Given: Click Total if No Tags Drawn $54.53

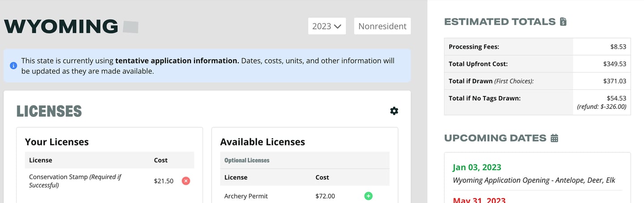Looking at the screenshot, I should [616, 98].
